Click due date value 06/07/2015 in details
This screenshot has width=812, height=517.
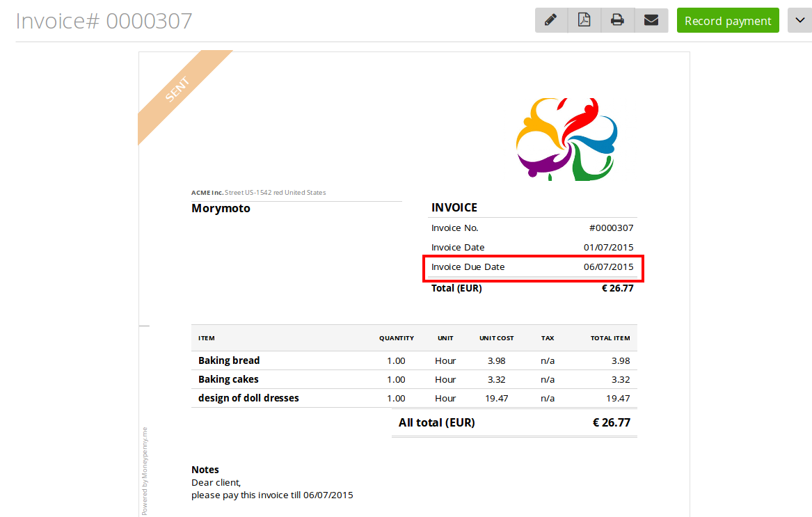[x=609, y=267]
